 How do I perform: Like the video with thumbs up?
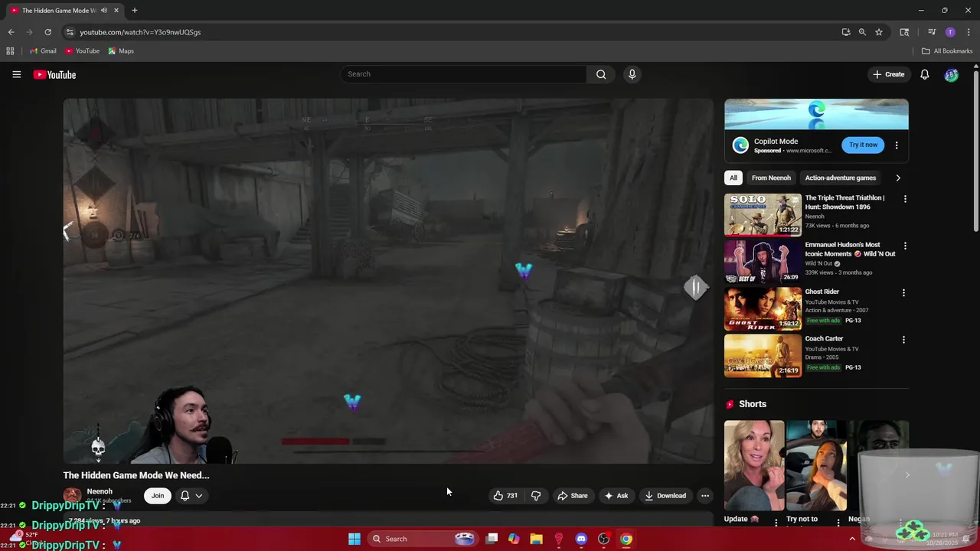[505, 495]
